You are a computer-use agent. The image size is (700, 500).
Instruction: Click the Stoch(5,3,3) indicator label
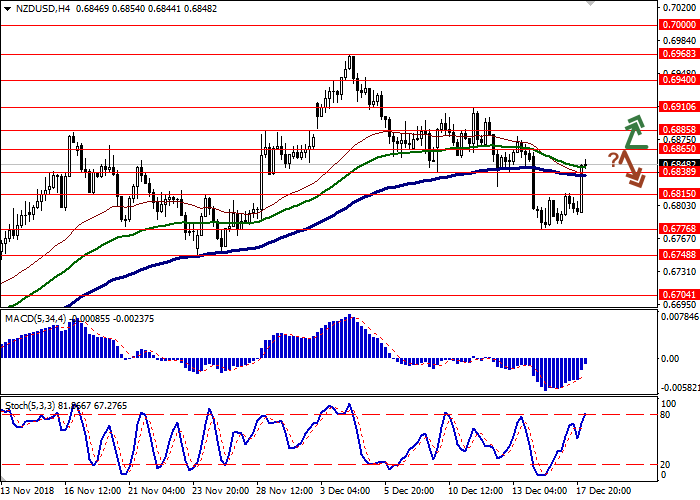point(32,405)
